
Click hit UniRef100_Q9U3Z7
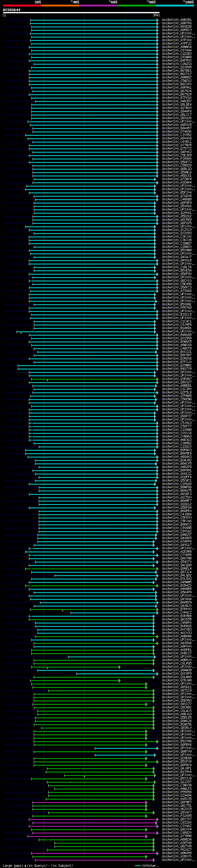pos(177,382)
